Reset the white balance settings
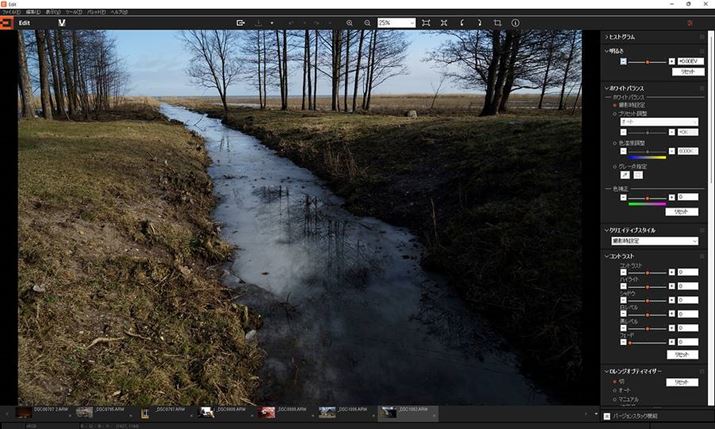Viewport: 715px width, 429px height. (681, 212)
